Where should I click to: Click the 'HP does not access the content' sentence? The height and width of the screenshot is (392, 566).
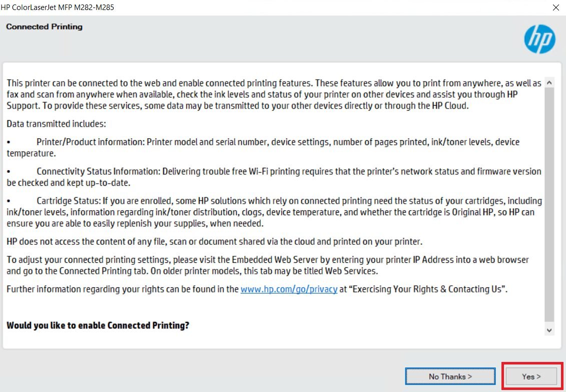click(x=214, y=241)
